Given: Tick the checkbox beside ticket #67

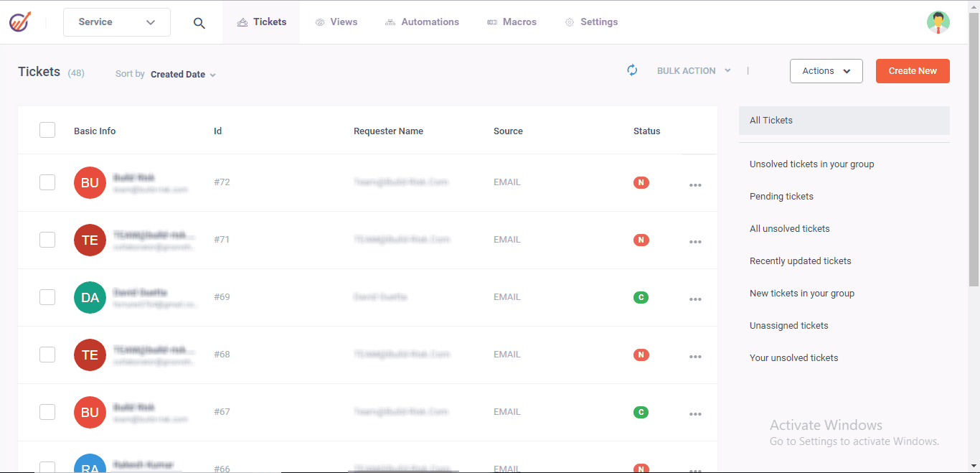Looking at the screenshot, I should (47, 411).
